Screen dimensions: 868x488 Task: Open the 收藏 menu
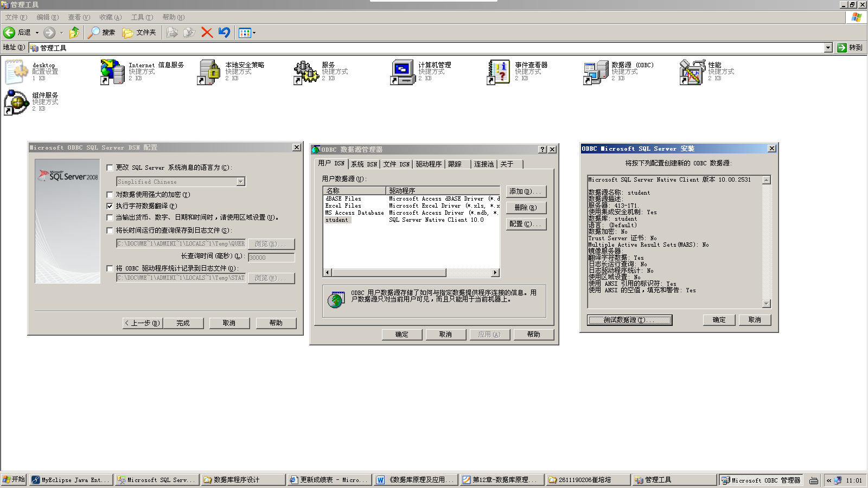tap(111, 17)
